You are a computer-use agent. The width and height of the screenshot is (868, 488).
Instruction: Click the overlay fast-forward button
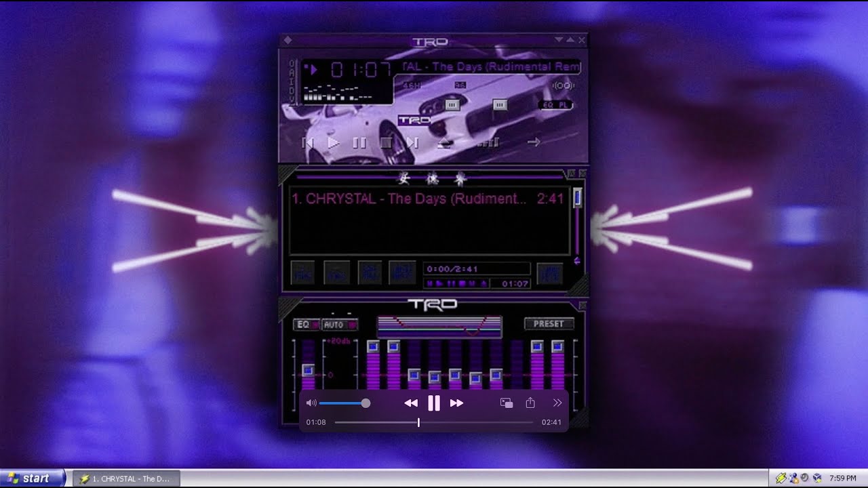(457, 403)
